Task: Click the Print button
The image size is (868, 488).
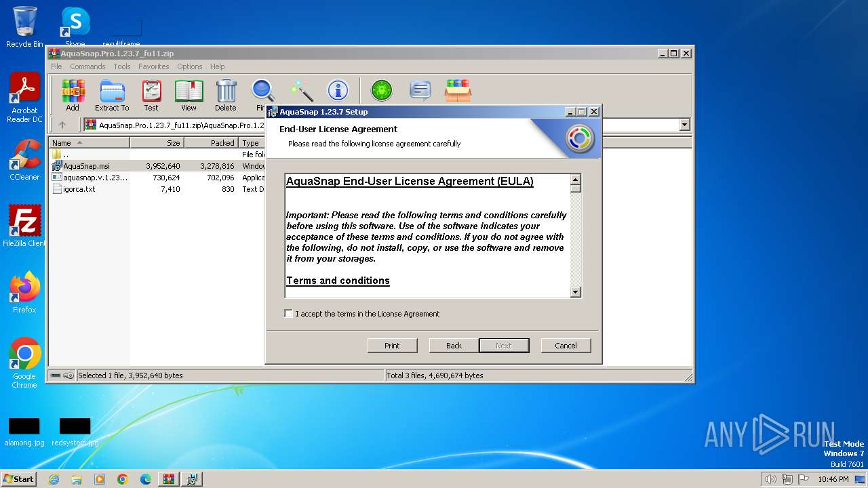Action: point(392,346)
